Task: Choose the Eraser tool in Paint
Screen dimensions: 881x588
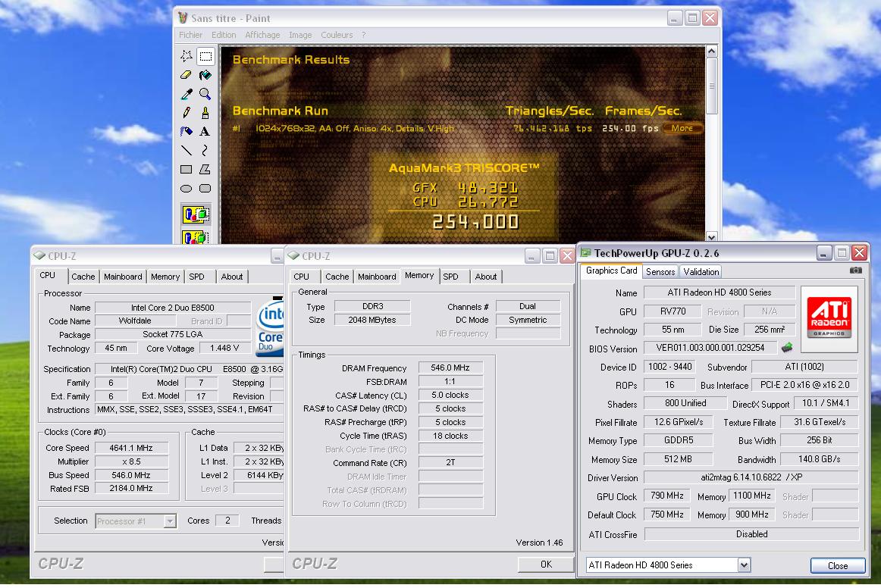Action: (187, 75)
